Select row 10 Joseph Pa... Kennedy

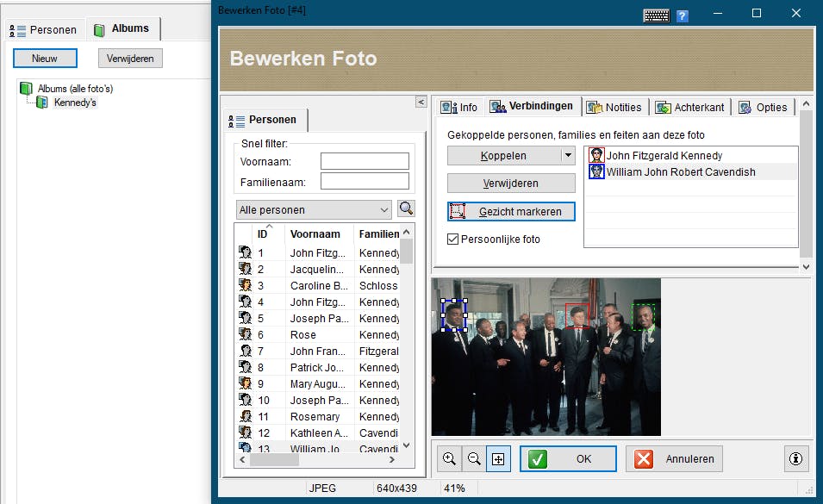(x=317, y=400)
